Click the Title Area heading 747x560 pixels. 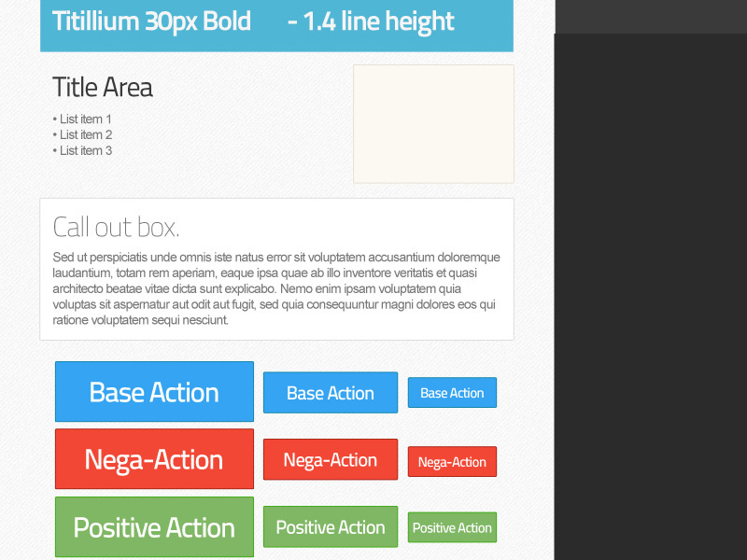click(103, 87)
